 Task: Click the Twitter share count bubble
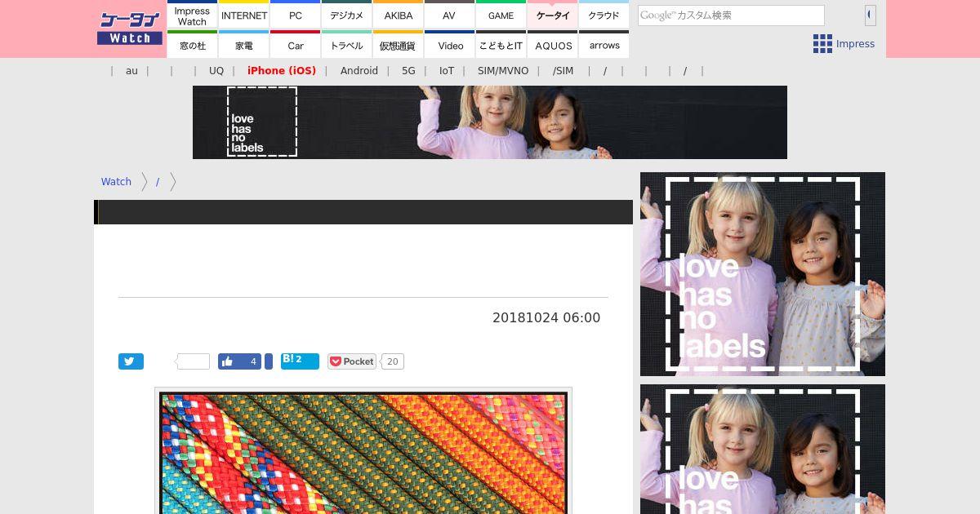pos(194,361)
